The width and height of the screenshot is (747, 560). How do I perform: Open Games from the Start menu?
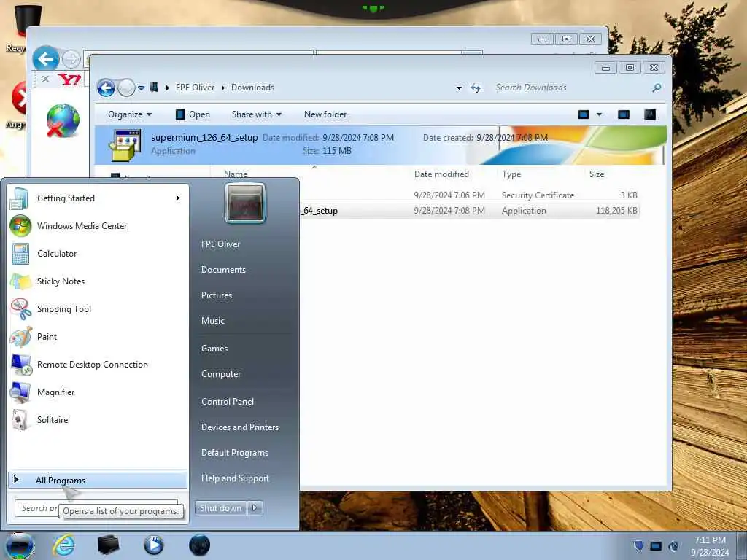214,349
